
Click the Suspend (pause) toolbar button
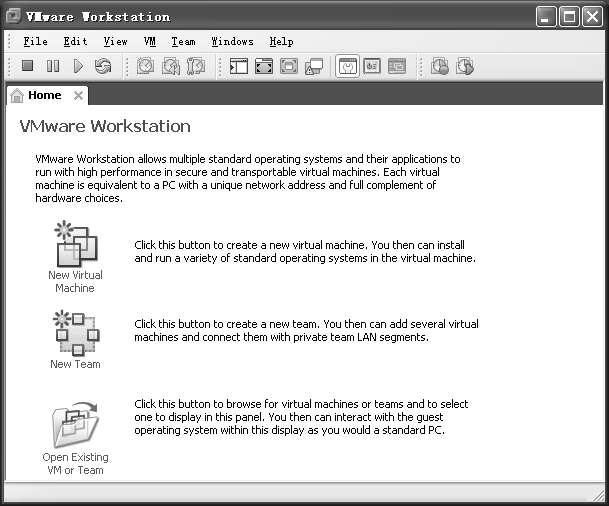[53, 67]
